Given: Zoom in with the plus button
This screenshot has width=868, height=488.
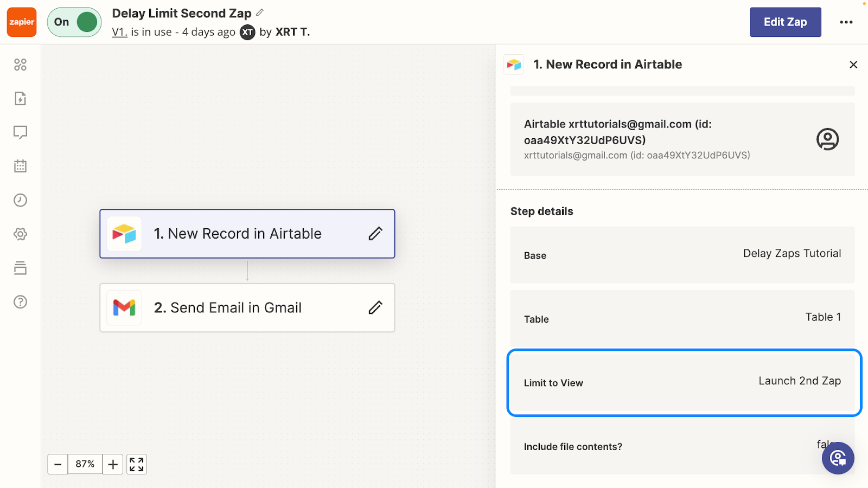Looking at the screenshot, I should tap(113, 464).
